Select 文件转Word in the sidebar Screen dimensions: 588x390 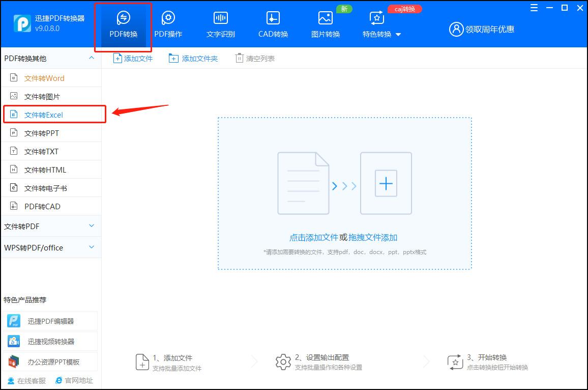[43, 77]
